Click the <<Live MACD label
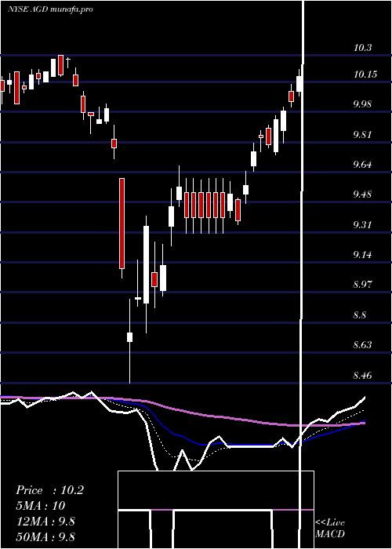The image size is (392, 549). point(330,528)
